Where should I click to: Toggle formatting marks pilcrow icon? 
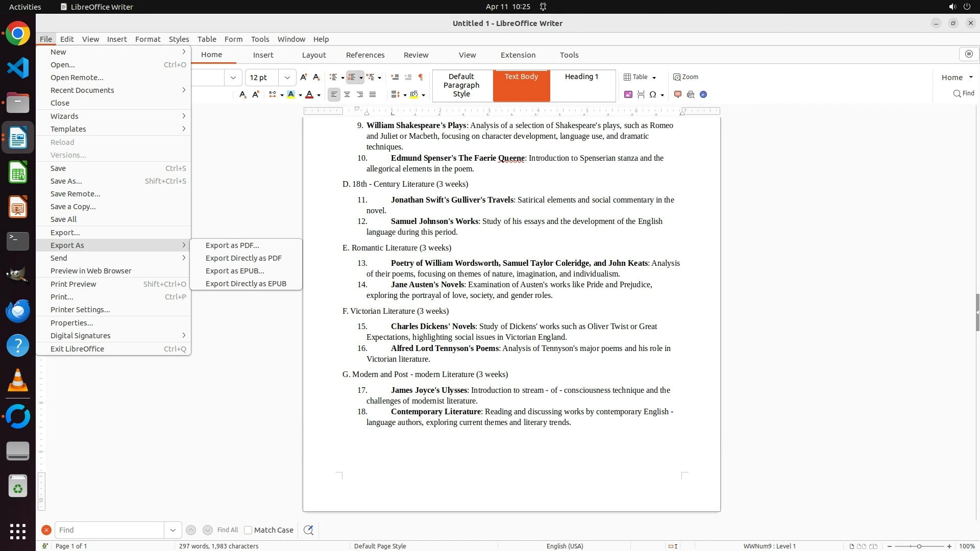point(421,77)
